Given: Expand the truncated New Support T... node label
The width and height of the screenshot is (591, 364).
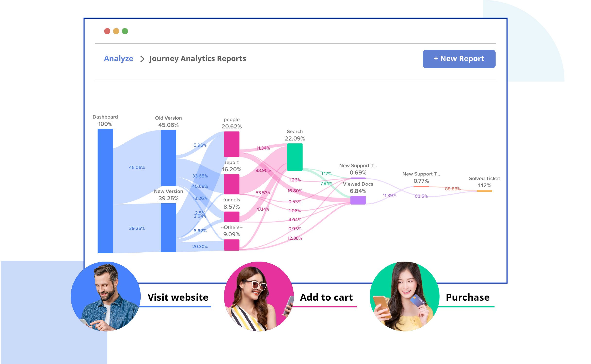Looking at the screenshot, I should pos(358,166).
